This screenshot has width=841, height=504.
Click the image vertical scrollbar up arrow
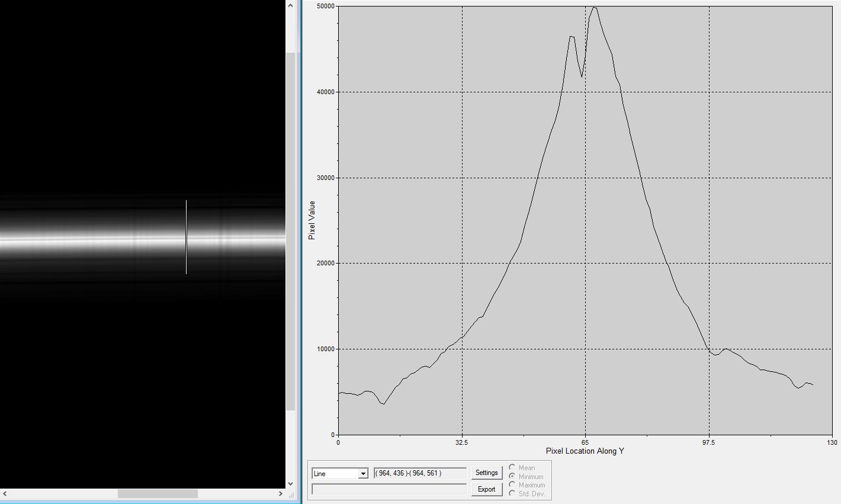[x=290, y=5]
